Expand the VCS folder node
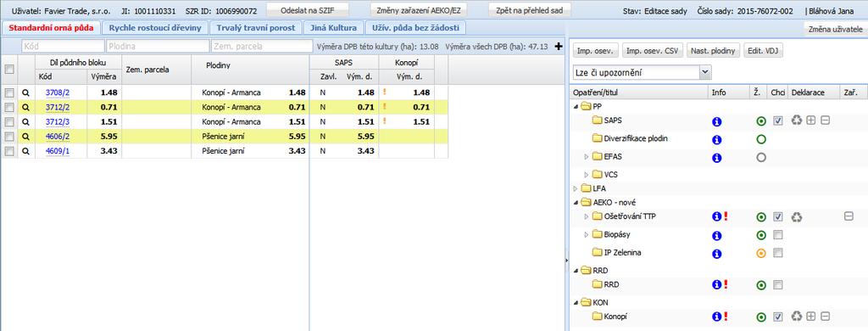868x331 pixels. (x=587, y=175)
